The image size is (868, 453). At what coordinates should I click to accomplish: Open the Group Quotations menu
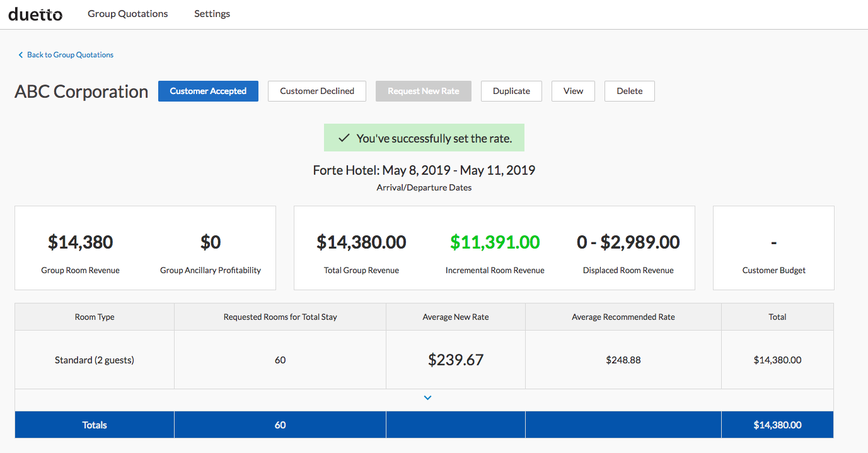point(127,14)
